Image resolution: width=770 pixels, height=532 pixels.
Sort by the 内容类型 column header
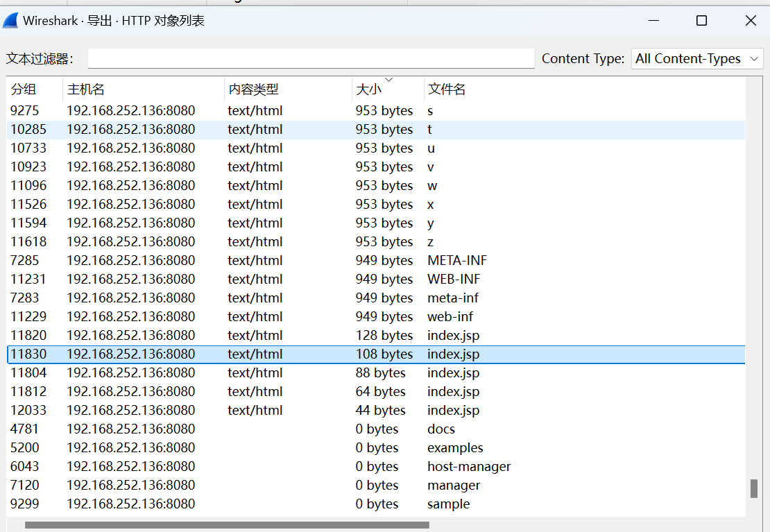[253, 89]
